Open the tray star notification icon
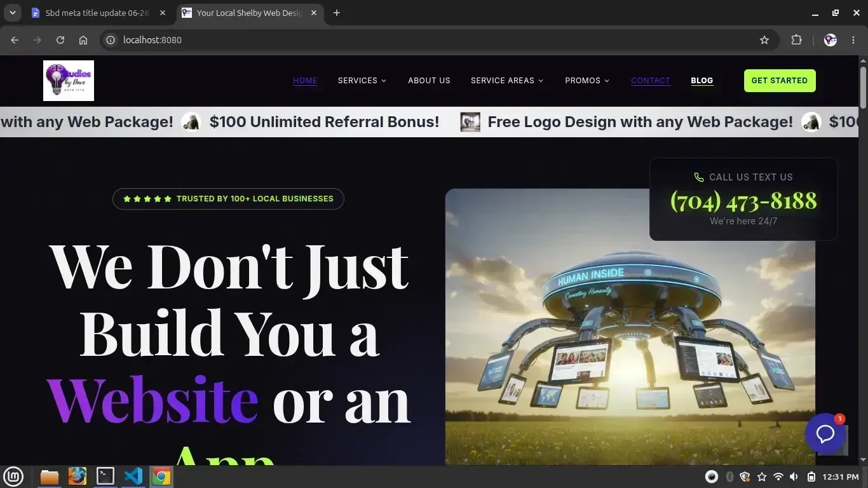This screenshot has width=868, height=488. coord(762,477)
